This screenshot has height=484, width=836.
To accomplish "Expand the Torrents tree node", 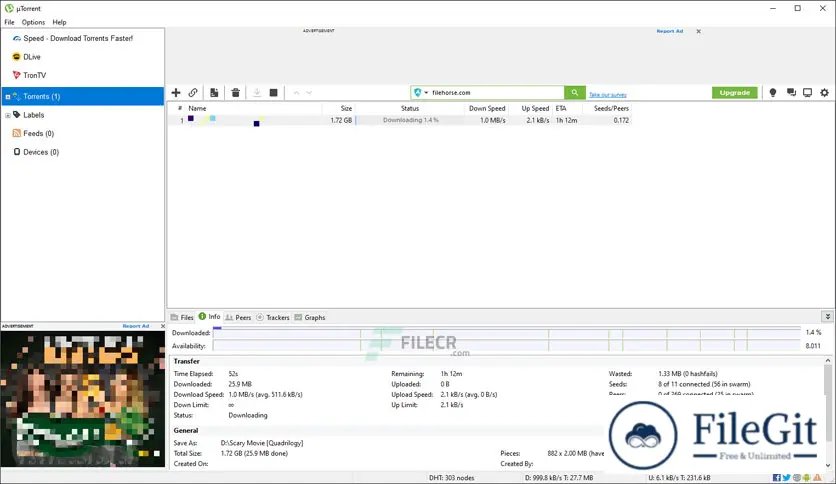I will click(x=7, y=96).
